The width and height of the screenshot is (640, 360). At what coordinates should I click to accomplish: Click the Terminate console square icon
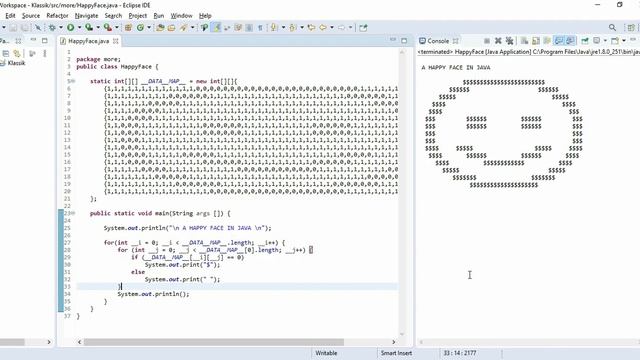[487, 41]
